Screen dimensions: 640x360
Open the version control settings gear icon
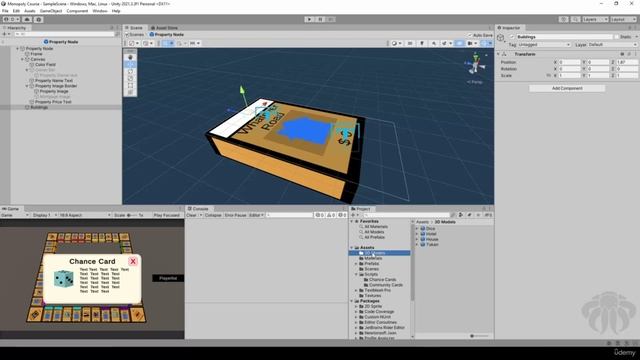(39, 19)
